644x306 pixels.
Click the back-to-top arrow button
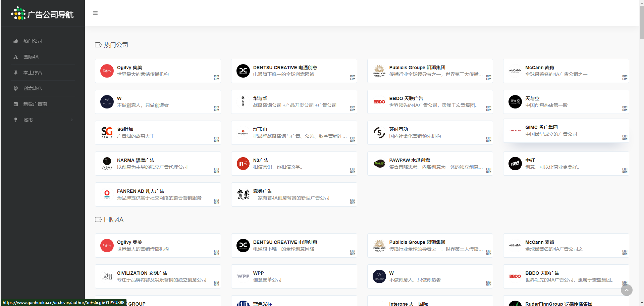(627, 290)
